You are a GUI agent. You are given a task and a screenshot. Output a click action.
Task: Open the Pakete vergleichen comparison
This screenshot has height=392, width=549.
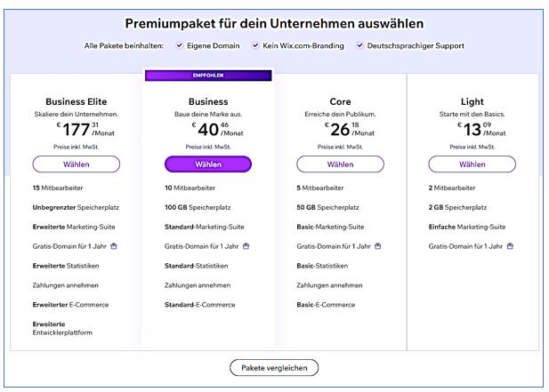pyautogui.click(x=274, y=368)
